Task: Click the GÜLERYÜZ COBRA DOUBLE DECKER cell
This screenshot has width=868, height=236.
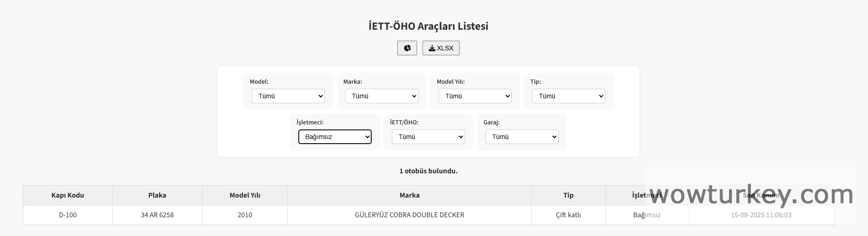Action: click(409, 215)
